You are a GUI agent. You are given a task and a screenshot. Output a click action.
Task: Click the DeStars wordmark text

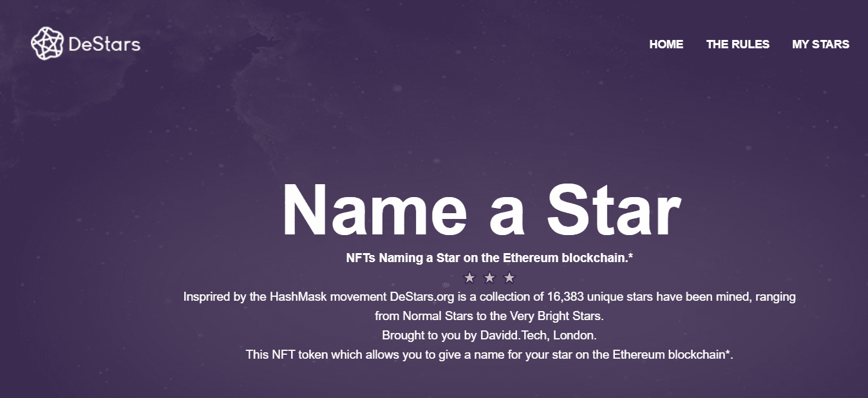tap(104, 44)
